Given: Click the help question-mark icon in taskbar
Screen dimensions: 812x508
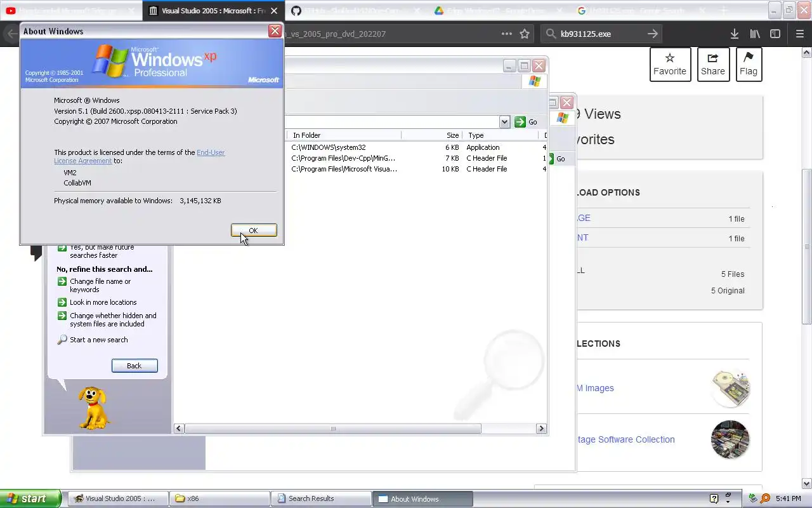Looking at the screenshot, I should tap(714, 498).
